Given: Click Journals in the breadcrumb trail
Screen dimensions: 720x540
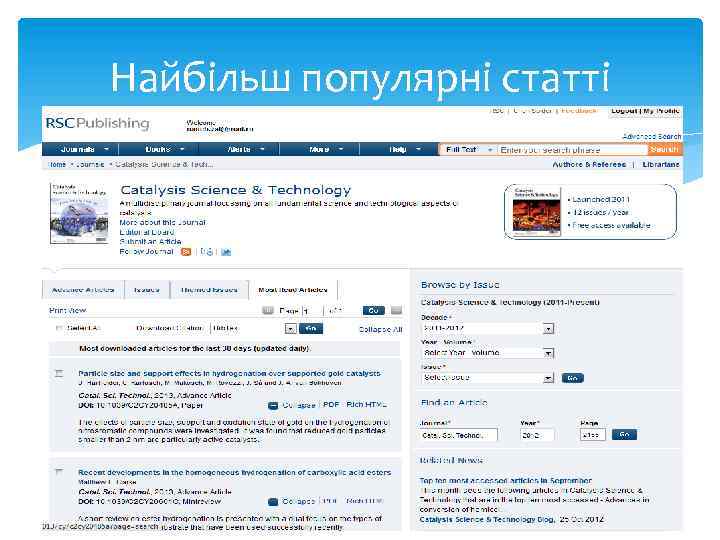Looking at the screenshot, I should pos(90,164).
